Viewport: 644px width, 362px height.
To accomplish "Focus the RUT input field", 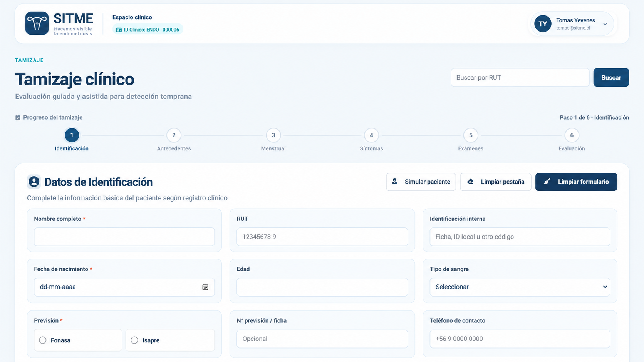I will click(322, 237).
